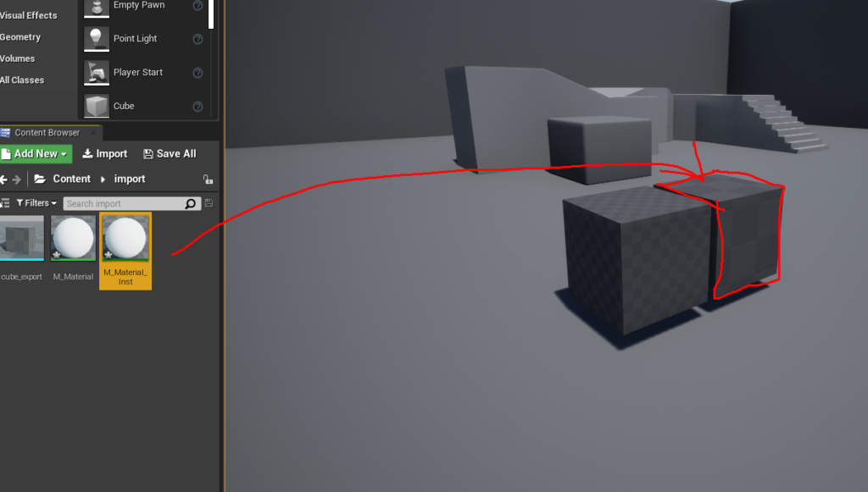Open the Volumes category
The width and height of the screenshot is (868, 492).
pos(18,58)
